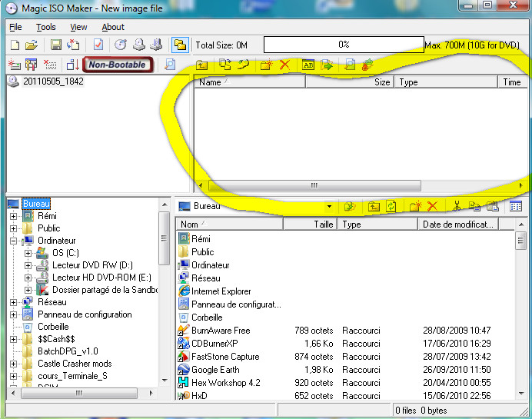
Task: Collapse the Ordinateur tree node
Action: [13, 241]
